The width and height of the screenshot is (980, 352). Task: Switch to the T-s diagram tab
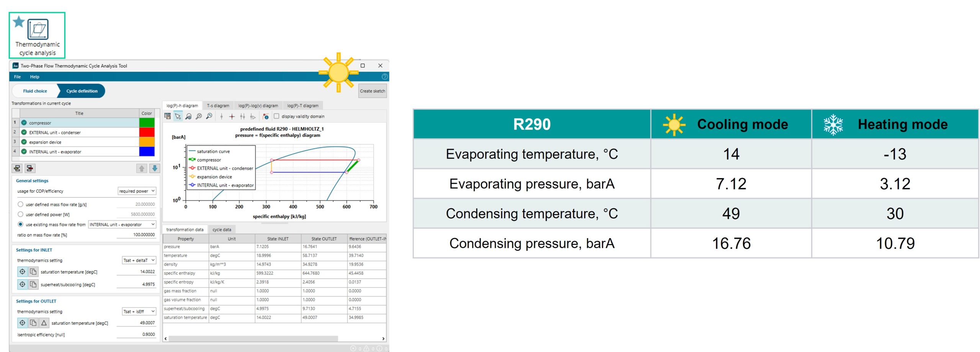tap(218, 106)
